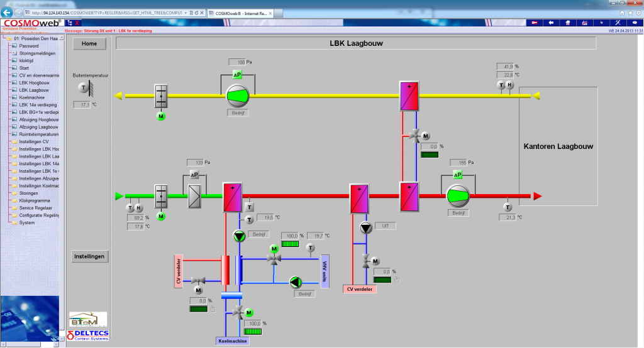Click the vertical CV verdeler button on left
The height and width of the screenshot is (348, 644).
[x=178, y=271]
